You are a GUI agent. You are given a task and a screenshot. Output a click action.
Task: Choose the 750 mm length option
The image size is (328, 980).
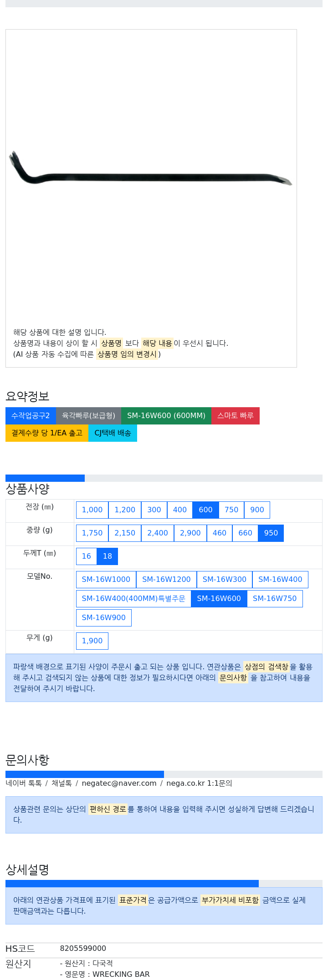coord(231,510)
